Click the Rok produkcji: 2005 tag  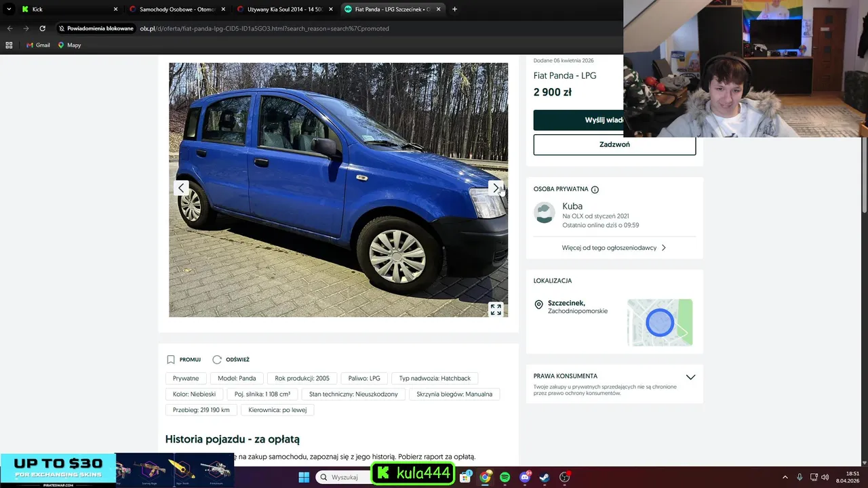(x=302, y=378)
